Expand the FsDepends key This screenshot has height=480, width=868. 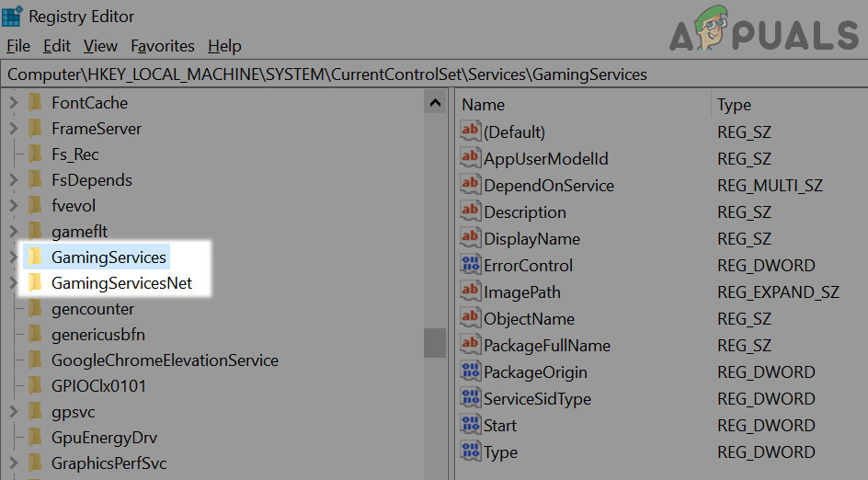tap(14, 180)
